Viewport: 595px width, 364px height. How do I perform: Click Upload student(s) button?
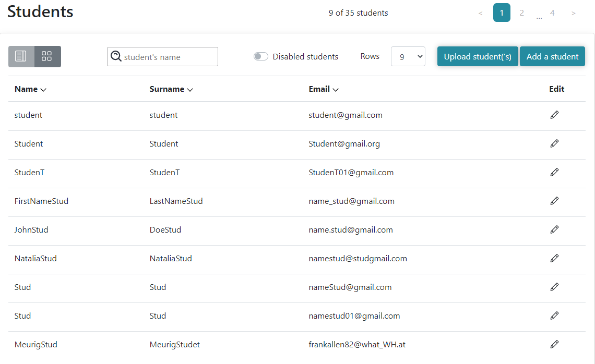click(478, 56)
